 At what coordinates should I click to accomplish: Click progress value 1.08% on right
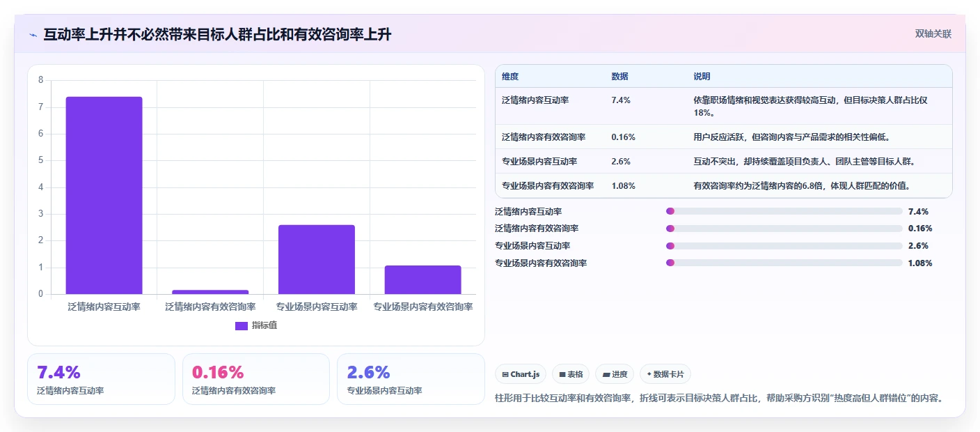(x=920, y=263)
